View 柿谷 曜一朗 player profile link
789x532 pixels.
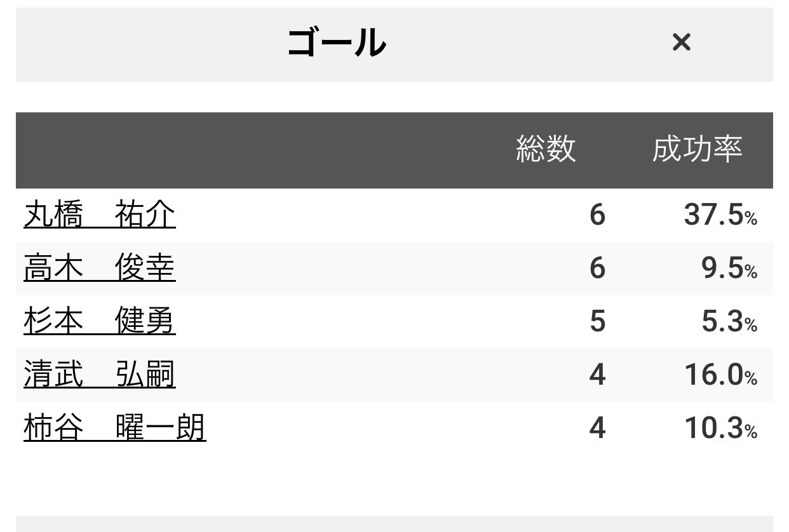(114, 429)
